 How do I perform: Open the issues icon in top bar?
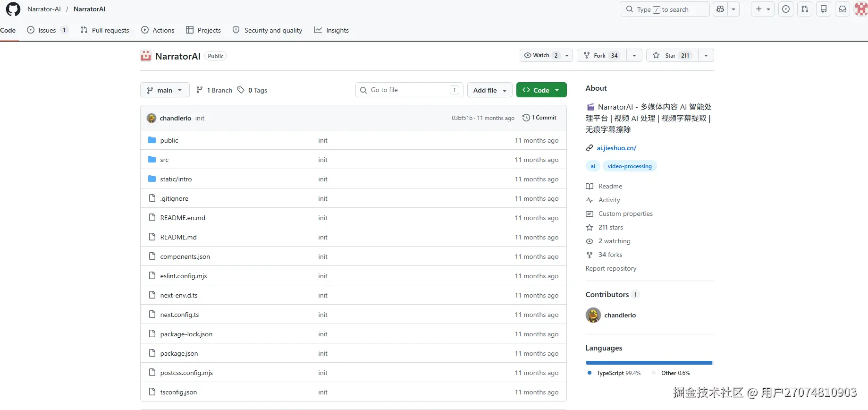click(x=786, y=9)
